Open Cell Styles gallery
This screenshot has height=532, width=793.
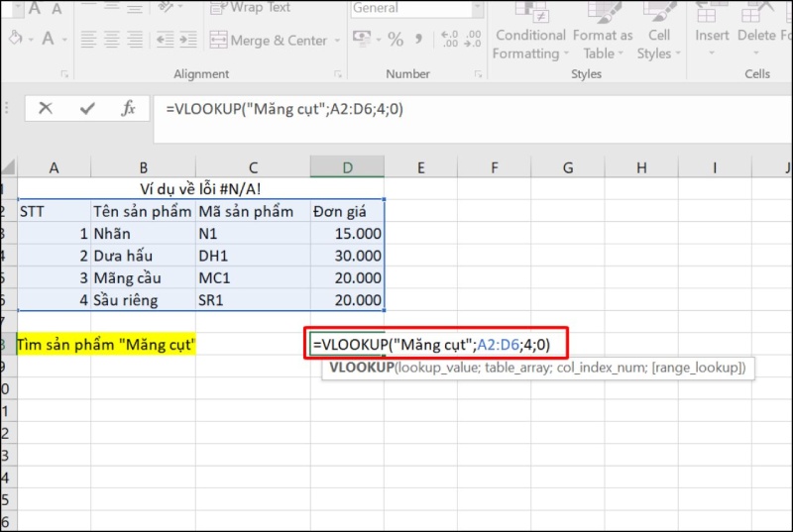pos(659,32)
